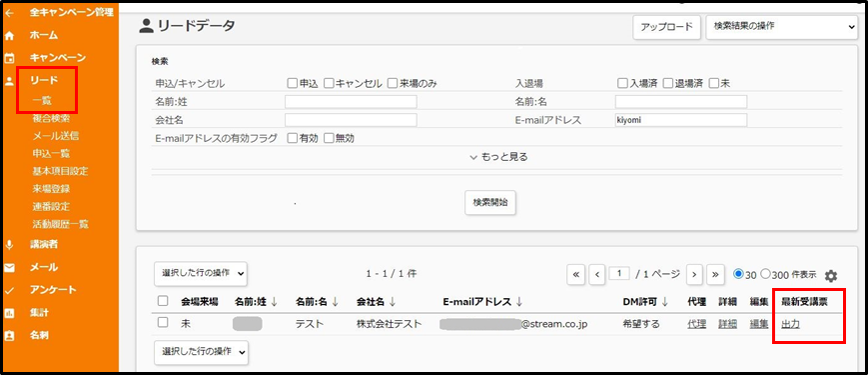The image size is (868, 375).
Task: Open 複合検索 in the sidebar
Action: click(51, 117)
